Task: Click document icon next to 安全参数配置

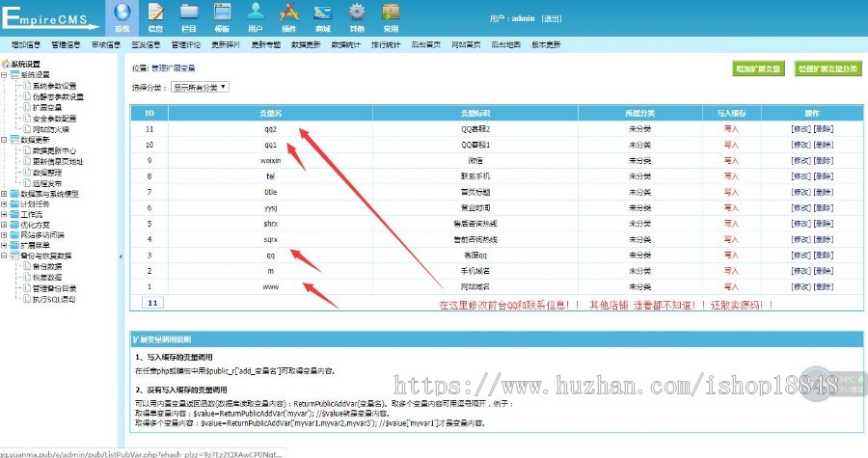Action: click(27, 119)
